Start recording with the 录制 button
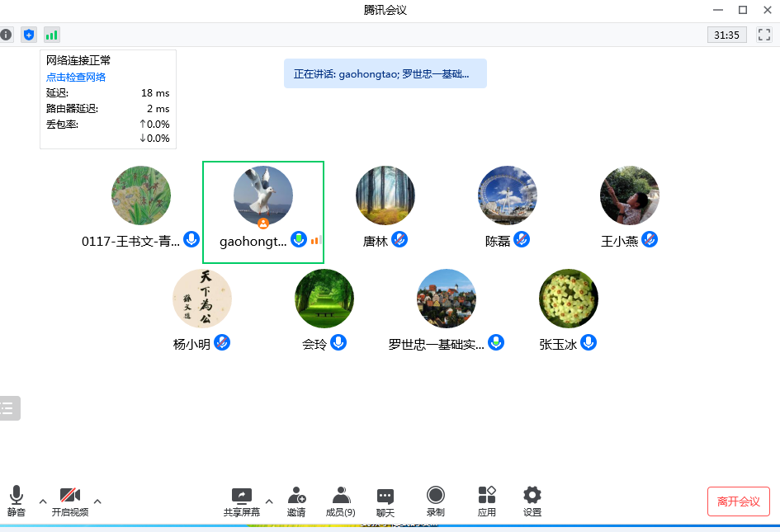The height and width of the screenshot is (532, 780). pyautogui.click(x=435, y=501)
